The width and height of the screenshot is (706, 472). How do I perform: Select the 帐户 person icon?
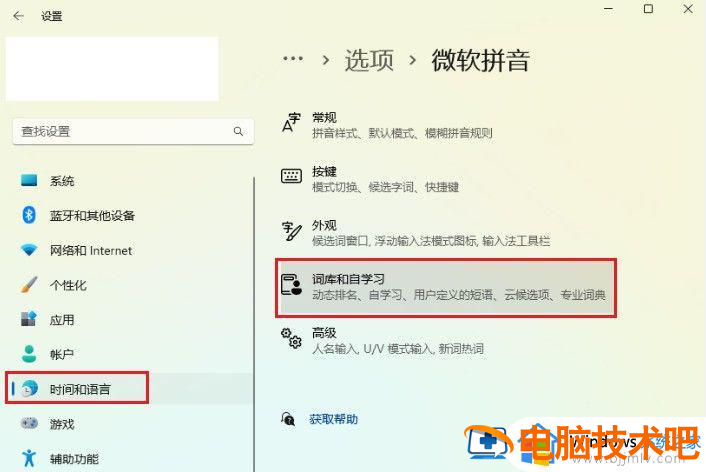click(x=29, y=354)
